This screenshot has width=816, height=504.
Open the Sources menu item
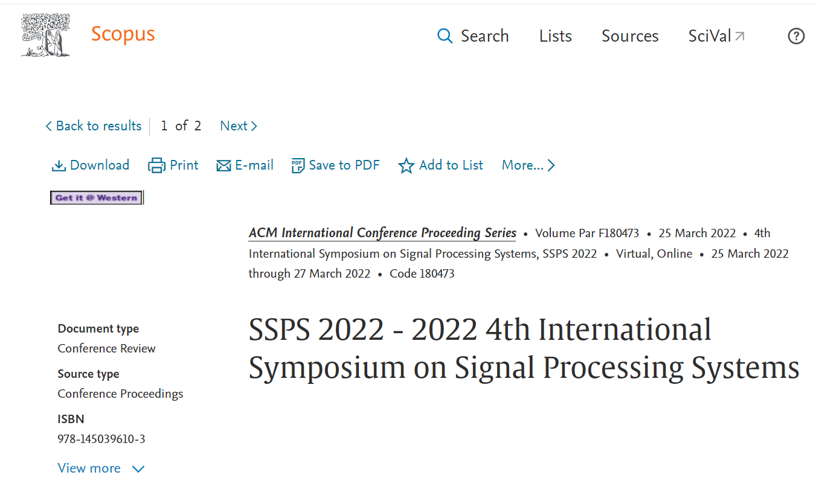click(x=630, y=36)
